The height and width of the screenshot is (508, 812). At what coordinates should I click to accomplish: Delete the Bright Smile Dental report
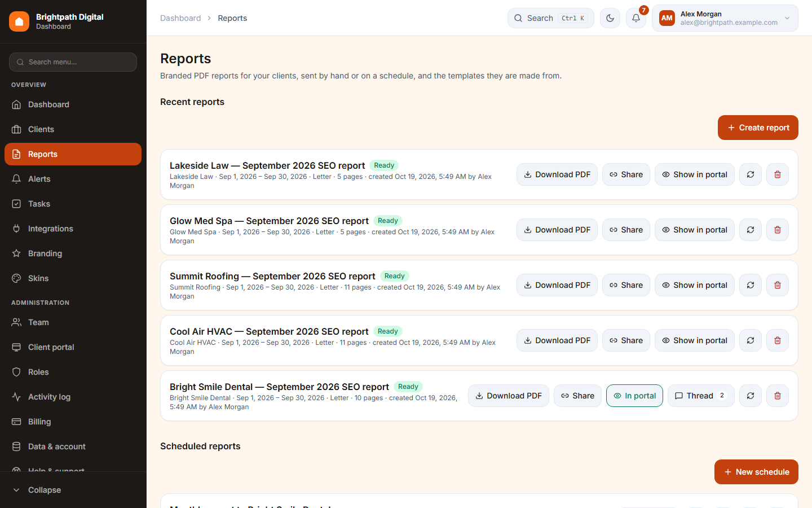778,396
